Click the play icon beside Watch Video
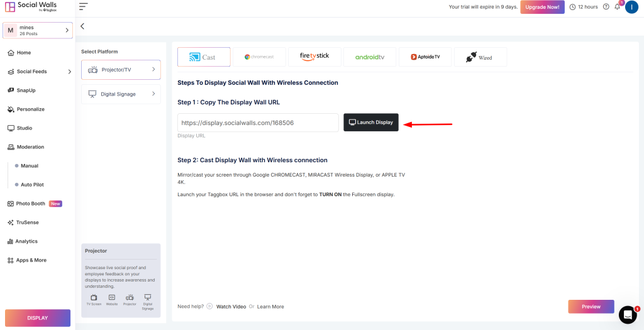The image size is (644, 330). coord(209,306)
